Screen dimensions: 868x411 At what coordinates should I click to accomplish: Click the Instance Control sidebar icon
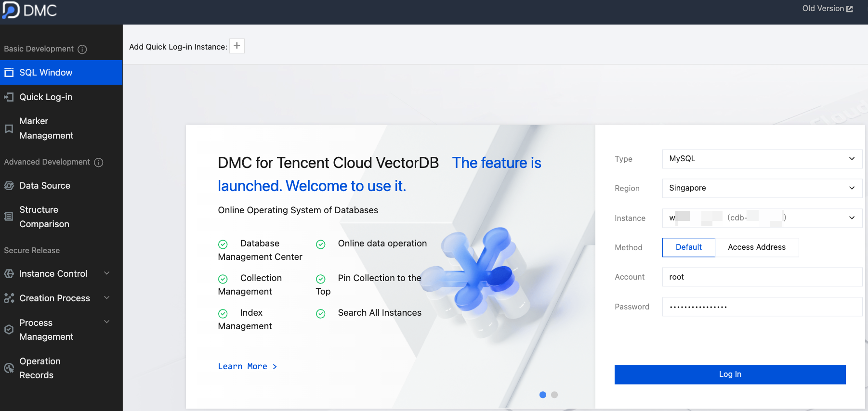click(x=9, y=274)
